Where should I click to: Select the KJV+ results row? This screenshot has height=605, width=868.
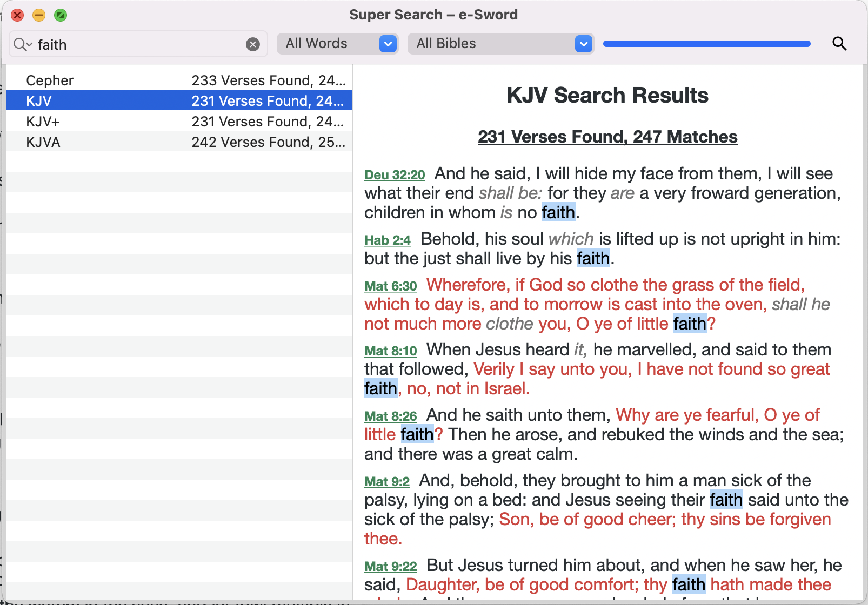pyautogui.click(x=179, y=121)
